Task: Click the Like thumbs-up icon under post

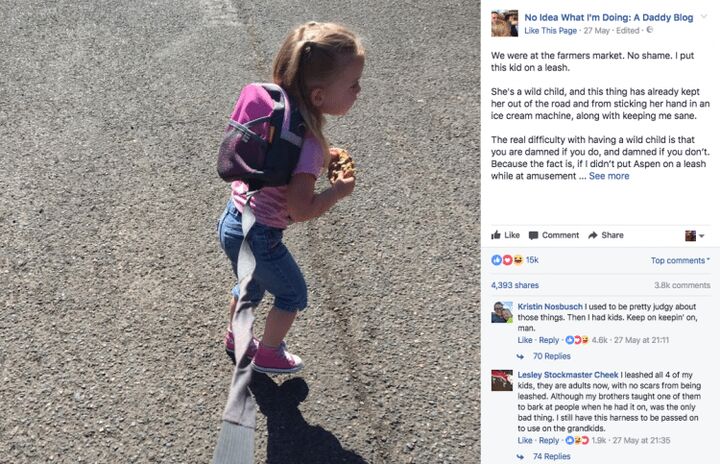Action: click(495, 235)
